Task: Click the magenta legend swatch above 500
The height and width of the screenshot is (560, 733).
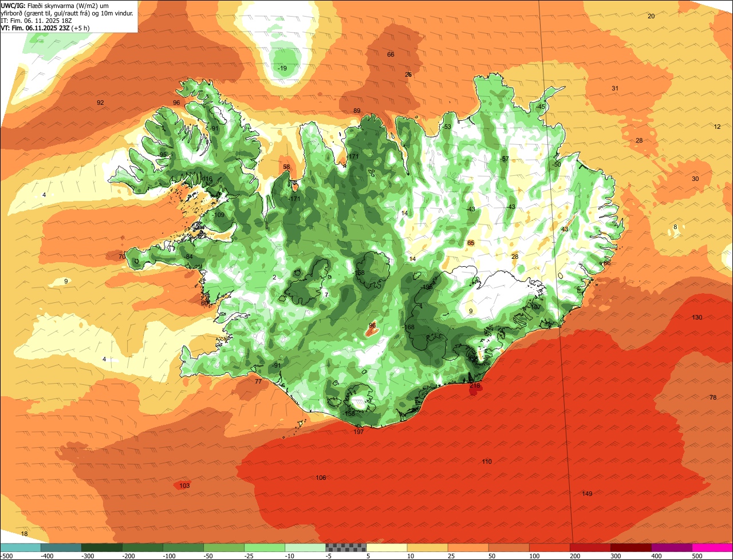Action: coord(712,547)
